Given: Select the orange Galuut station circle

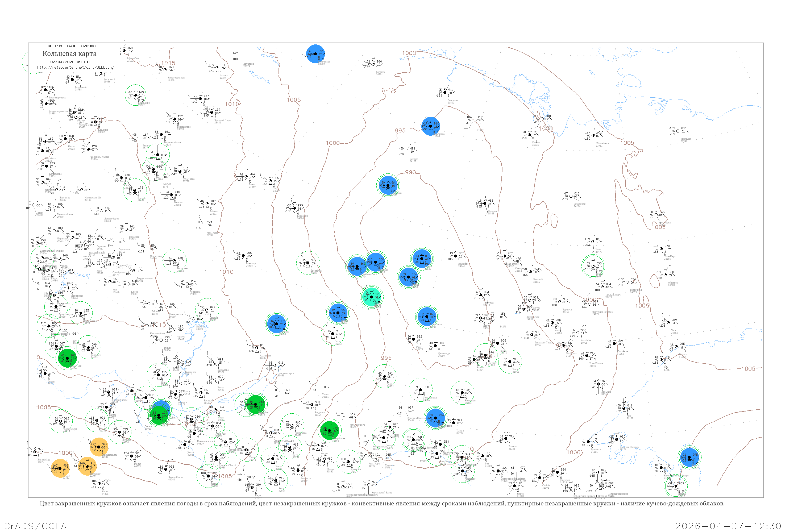Looking at the screenshot, I should pyautogui.click(x=60, y=468).
